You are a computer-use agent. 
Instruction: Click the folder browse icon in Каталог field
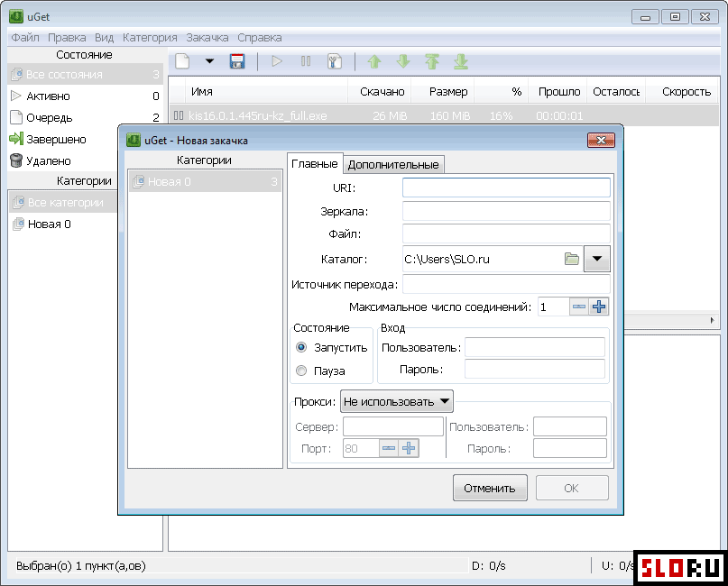pos(571,259)
